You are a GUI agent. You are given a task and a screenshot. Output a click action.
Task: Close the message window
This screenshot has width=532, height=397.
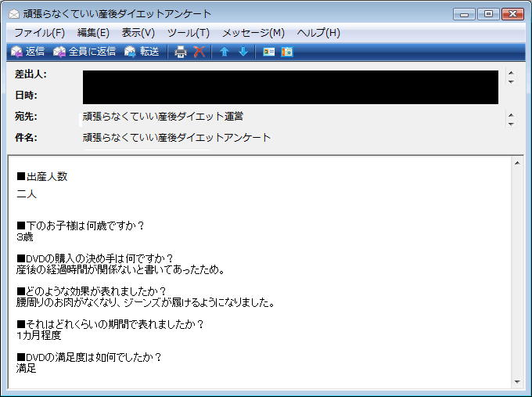tap(512, 14)
